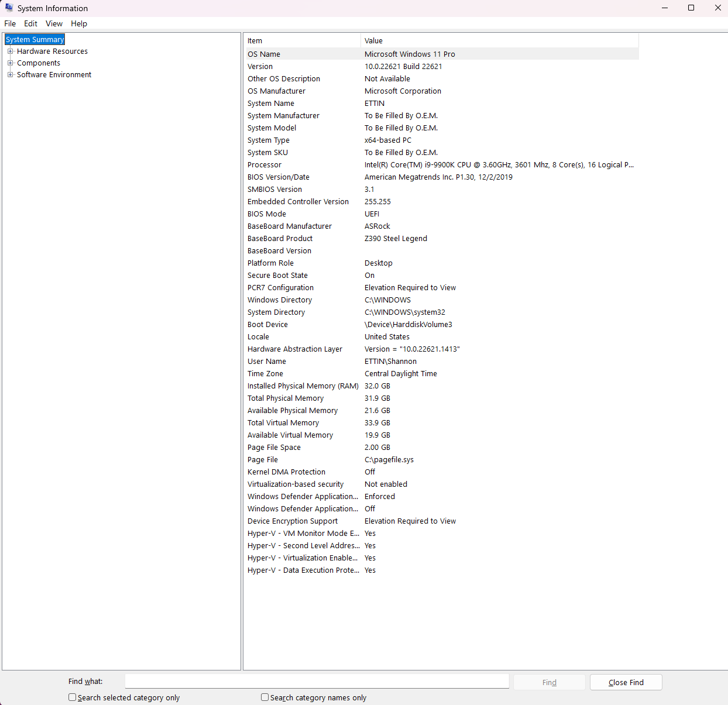The height and width of the screenshot is (705, 728).
Task: Expand the Components tree node
Action: (x=9, y=63)
